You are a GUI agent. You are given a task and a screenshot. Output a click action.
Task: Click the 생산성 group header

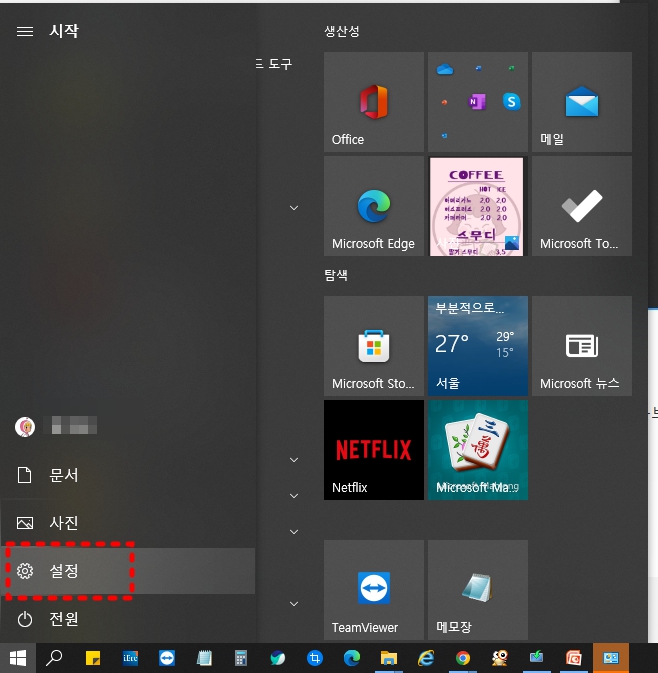(x=341, y=31)
